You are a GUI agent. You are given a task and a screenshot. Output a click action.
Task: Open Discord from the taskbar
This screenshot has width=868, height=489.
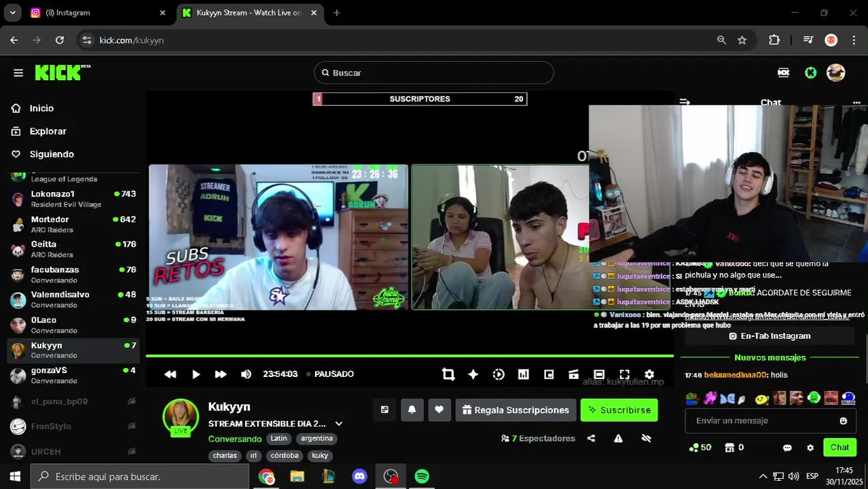(359, 477)
